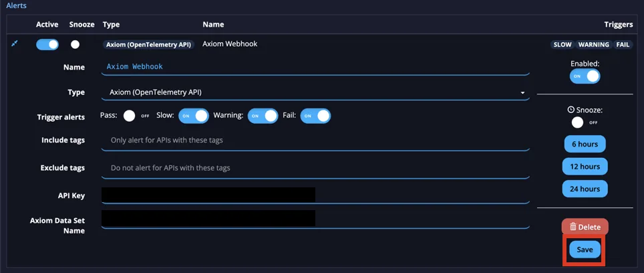Click the clock icon beside Snooze label
The width and height of the screenshot is (644, 273).
pos(571,110)
